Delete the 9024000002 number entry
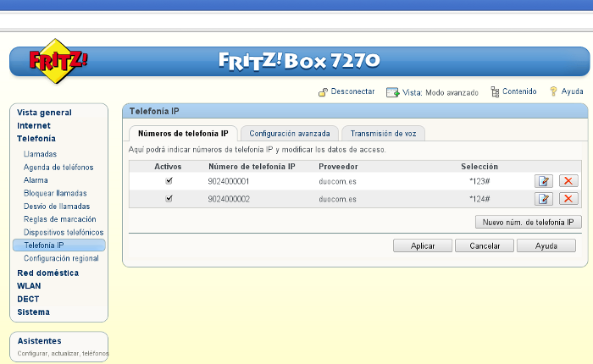This screenshot has height=364, width=593. tap(568, 199)
